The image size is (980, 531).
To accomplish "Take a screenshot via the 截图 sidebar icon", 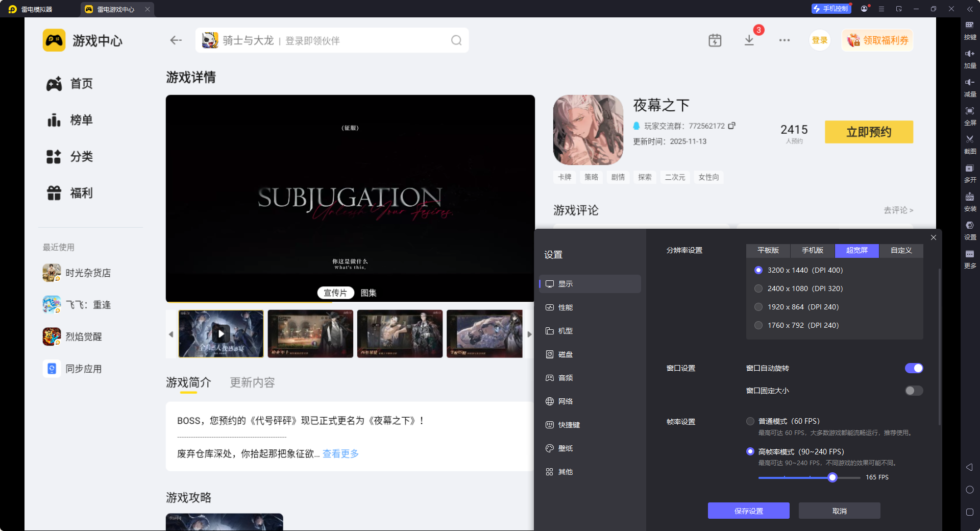I will click(970, 144).
